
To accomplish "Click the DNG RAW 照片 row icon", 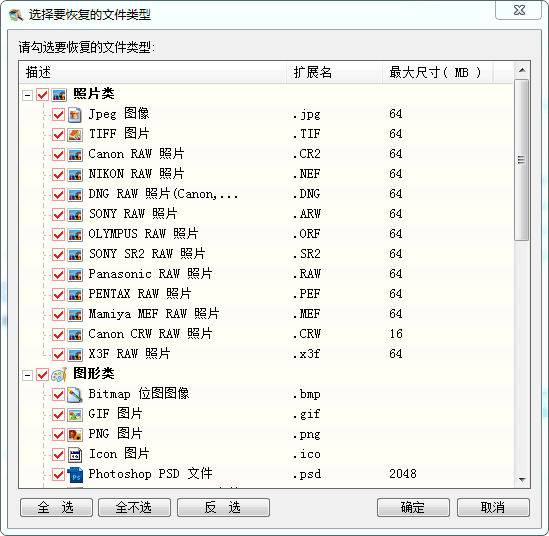I will (75, 194).
